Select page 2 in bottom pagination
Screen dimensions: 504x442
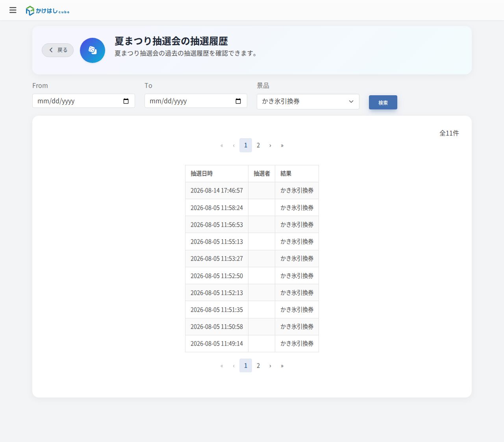(x=258, y=366)
